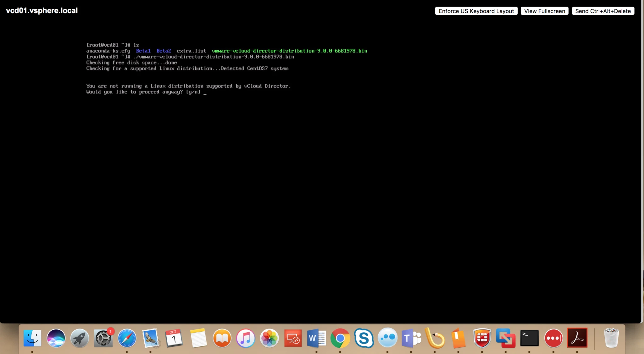Open Photos app in dock
The height and width of the screenshot is (354, 644).
tap(269, 338)
